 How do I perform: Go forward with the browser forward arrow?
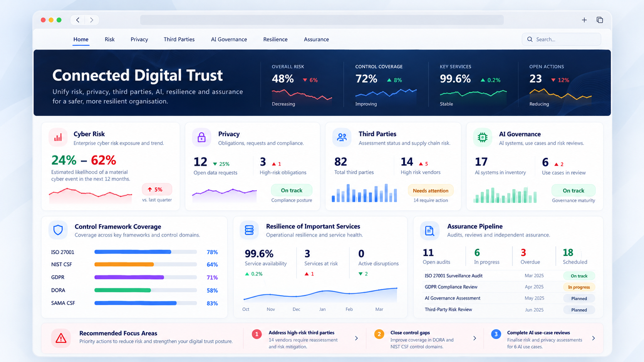[92, 20]
